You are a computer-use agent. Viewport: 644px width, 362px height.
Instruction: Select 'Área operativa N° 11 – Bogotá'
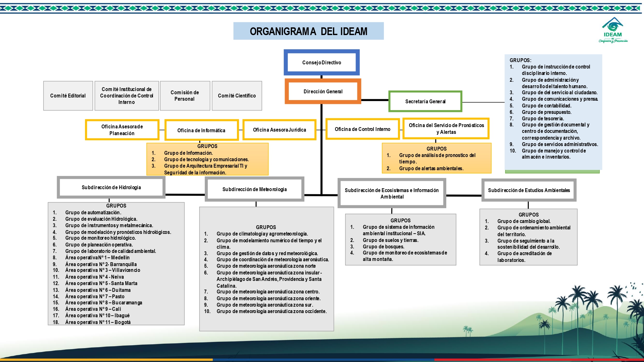click(98, 322)
